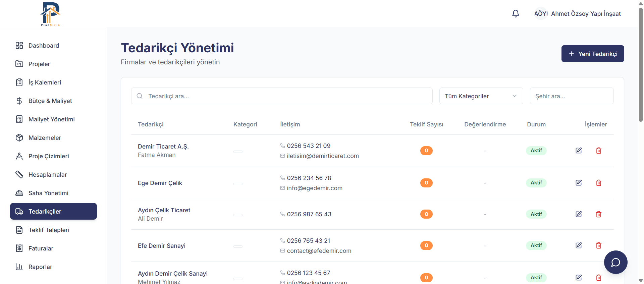Delete Efe Demir Sanayi supplier
The width and height of the screenshot is (644, 284).
click(599, 245)
